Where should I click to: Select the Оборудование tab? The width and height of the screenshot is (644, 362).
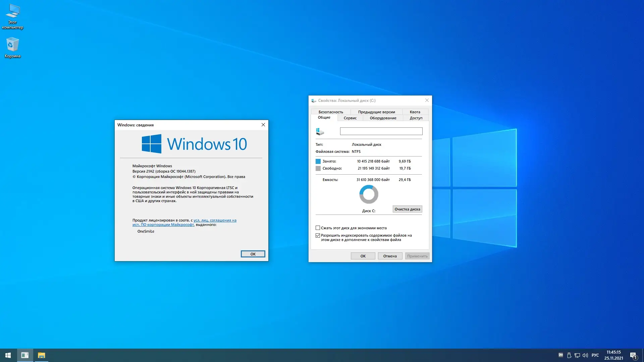(383, 118)
